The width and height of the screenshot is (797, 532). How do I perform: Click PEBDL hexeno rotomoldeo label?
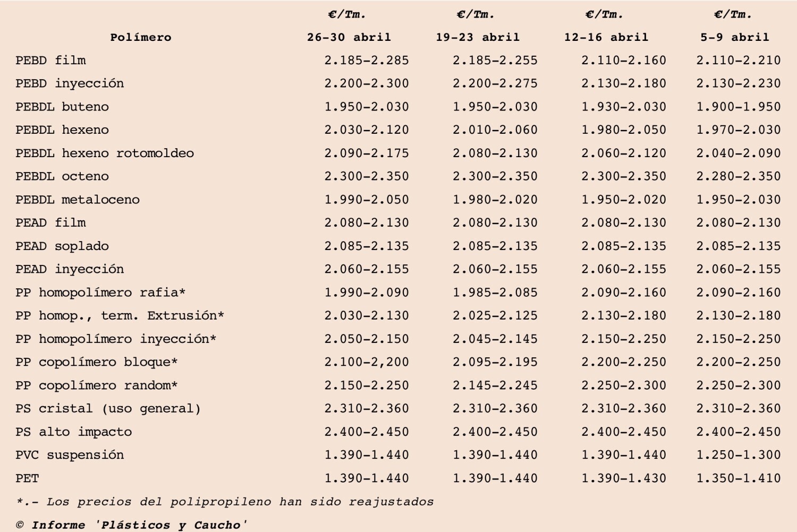coord(105,153)
